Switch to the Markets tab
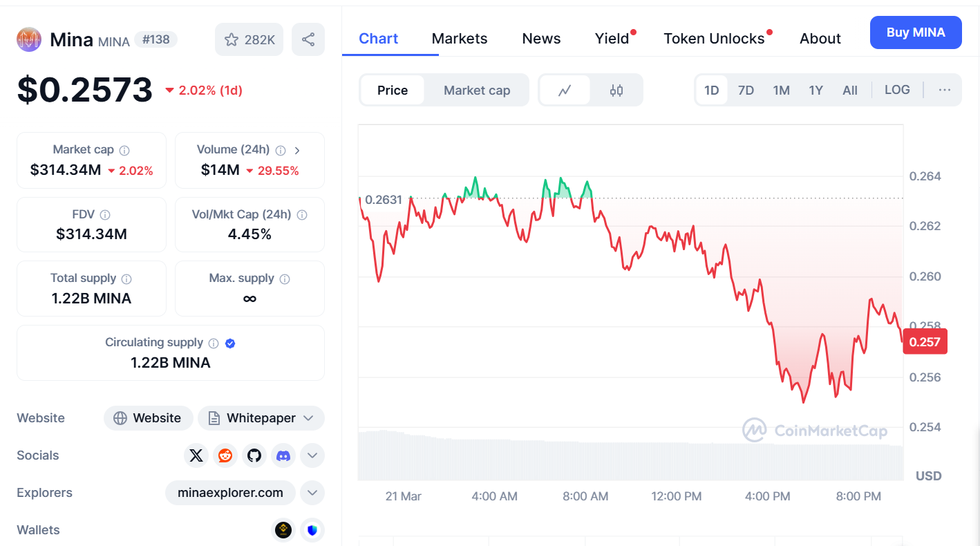Viewport: 980px width, 546px height. [460, 39]
